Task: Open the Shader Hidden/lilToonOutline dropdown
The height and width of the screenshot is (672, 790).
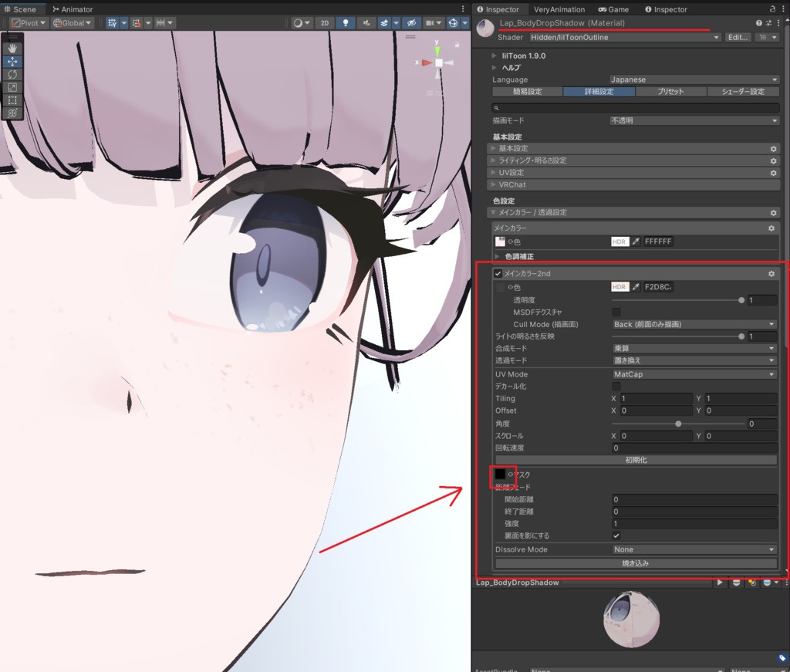Action: (625, 37)
